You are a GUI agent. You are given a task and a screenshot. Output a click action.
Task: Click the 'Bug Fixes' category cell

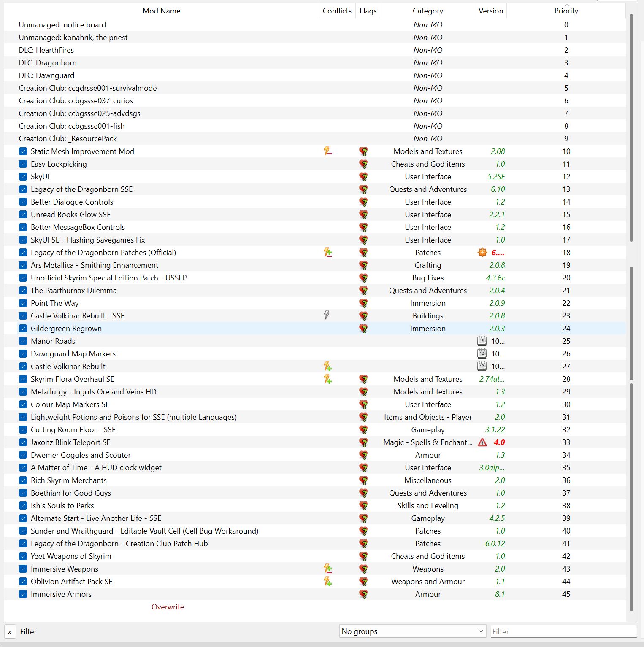point(428,278)
